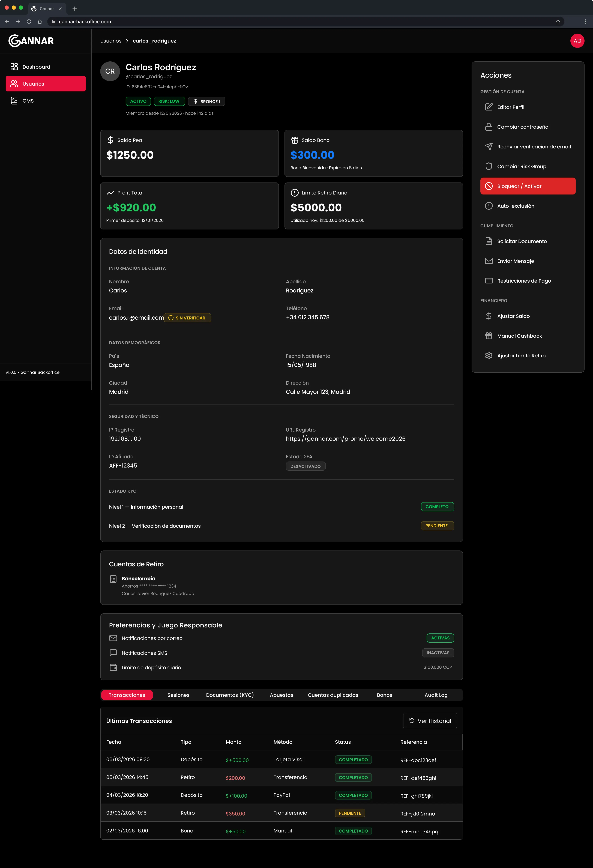Click the Gannar logo
Image resolution: width=593 pixels, height=868 pixels.
pyautogui.click(x=31, y=41)
